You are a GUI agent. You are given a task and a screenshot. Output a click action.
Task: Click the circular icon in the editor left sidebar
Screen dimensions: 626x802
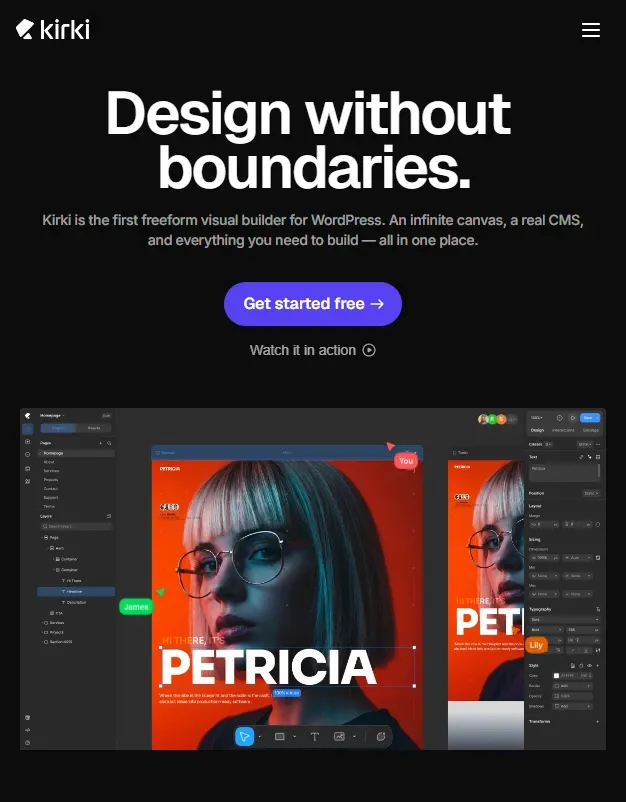(x=28, y=454)
